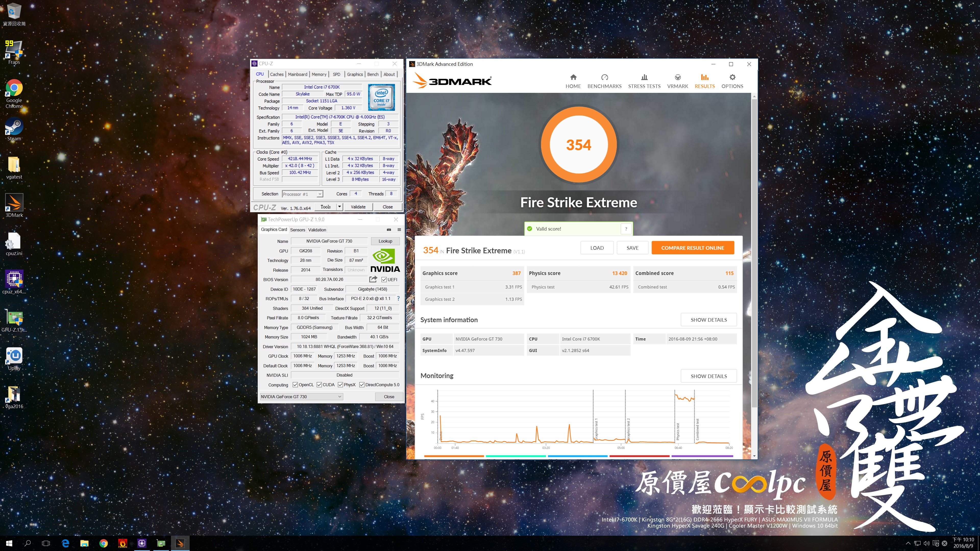The height and width of the screenshot is (551, 980).
Task: Toggle UEFI checkbox in GPU-Z
Action: 384,280
